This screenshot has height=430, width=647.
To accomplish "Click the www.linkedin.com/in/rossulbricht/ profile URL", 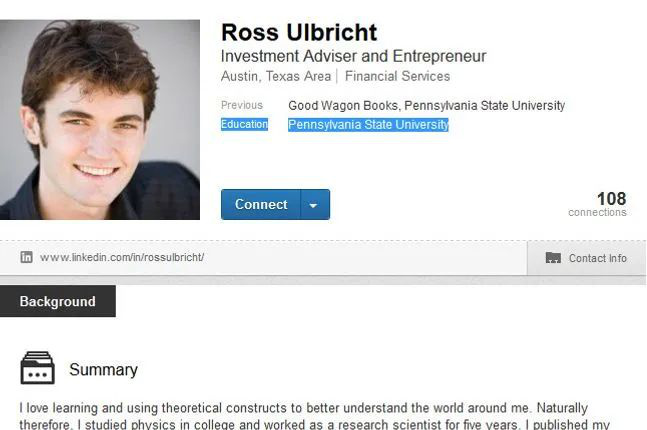I will click(122, 258).
